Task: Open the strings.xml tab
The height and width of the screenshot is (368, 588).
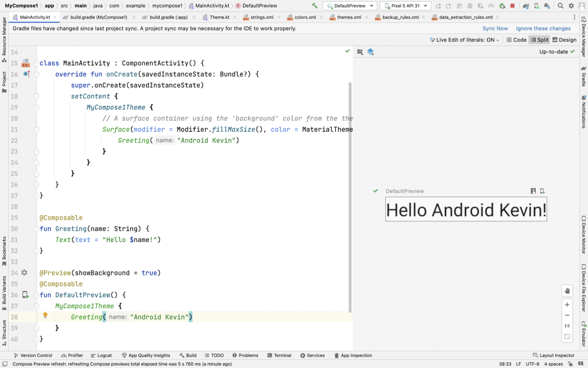Action: coord(262,17)
